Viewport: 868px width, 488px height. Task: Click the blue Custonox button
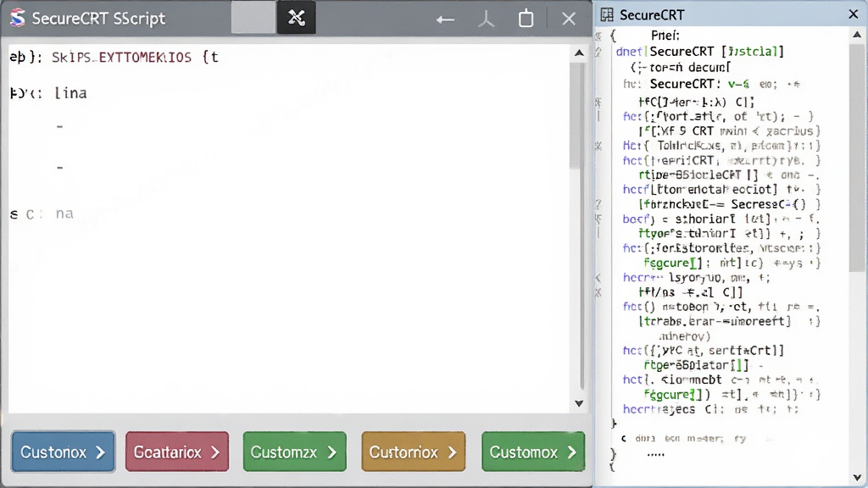coord(63,452)
